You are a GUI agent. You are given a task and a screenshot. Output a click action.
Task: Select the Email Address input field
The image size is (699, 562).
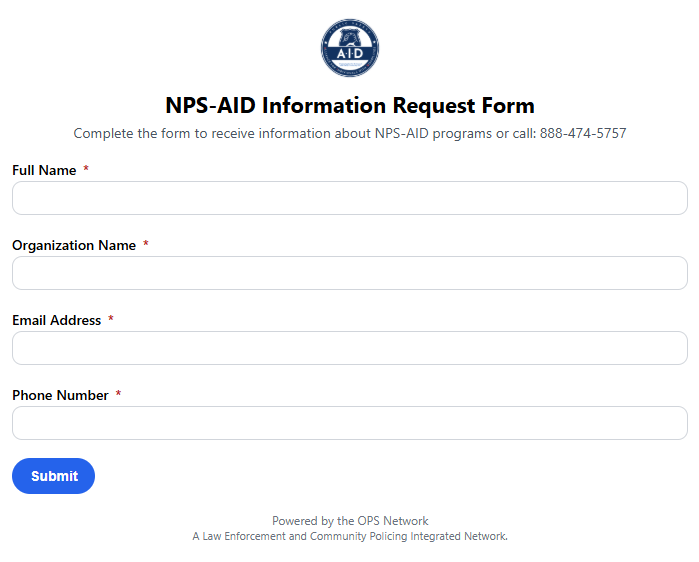[x=350, y=348]
